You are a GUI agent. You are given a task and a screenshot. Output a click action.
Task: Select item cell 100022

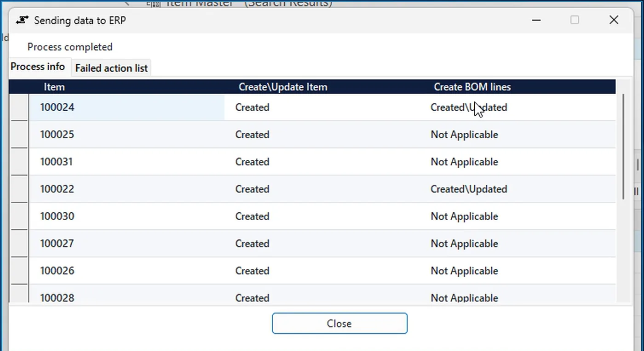coord(127,189)
